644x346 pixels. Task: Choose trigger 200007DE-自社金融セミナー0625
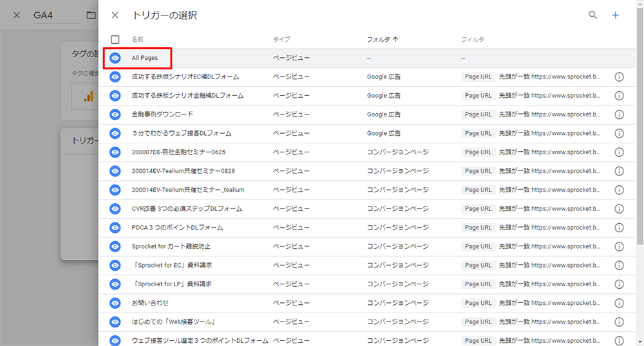click(x=178, y=152)
